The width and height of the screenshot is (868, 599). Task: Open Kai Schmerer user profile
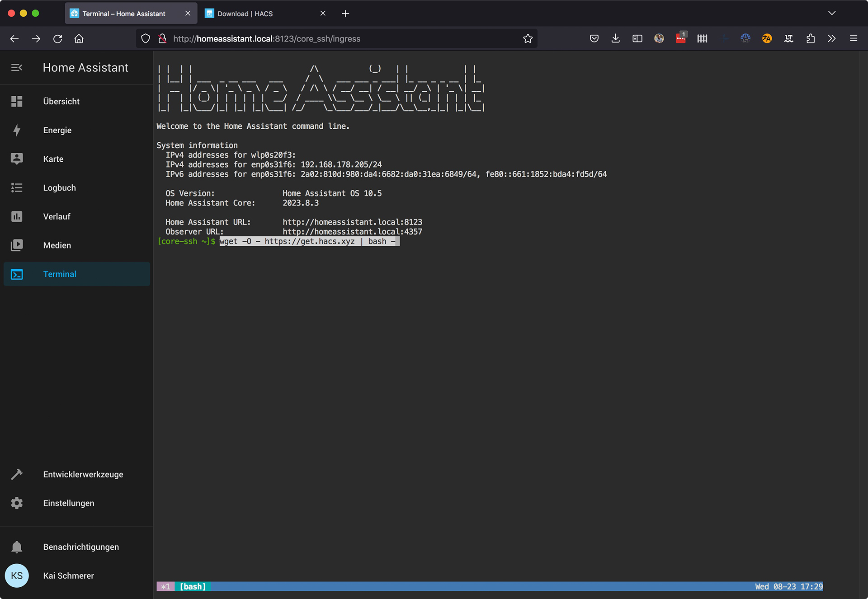(x=68, y=576)
